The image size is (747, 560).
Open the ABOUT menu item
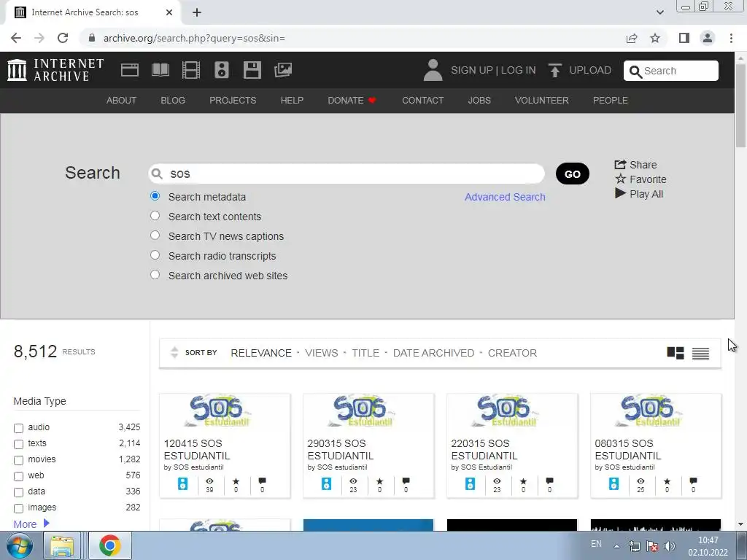point(122,101)
